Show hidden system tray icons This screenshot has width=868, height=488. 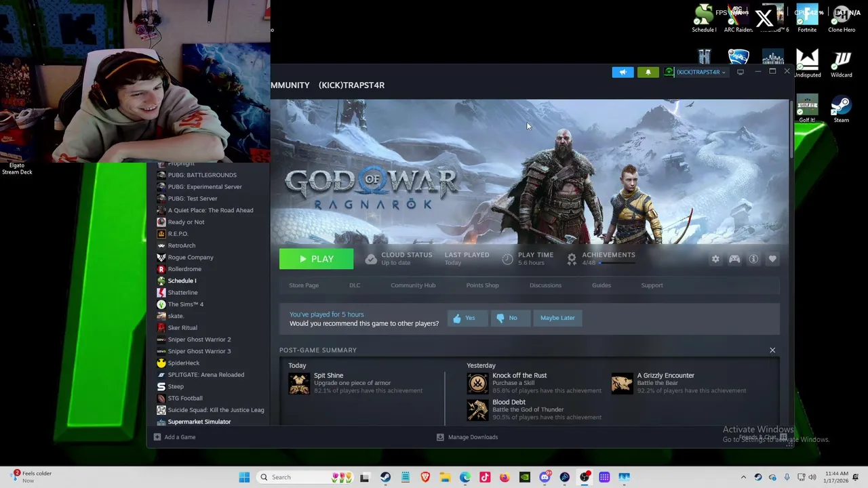pos(743,477)
